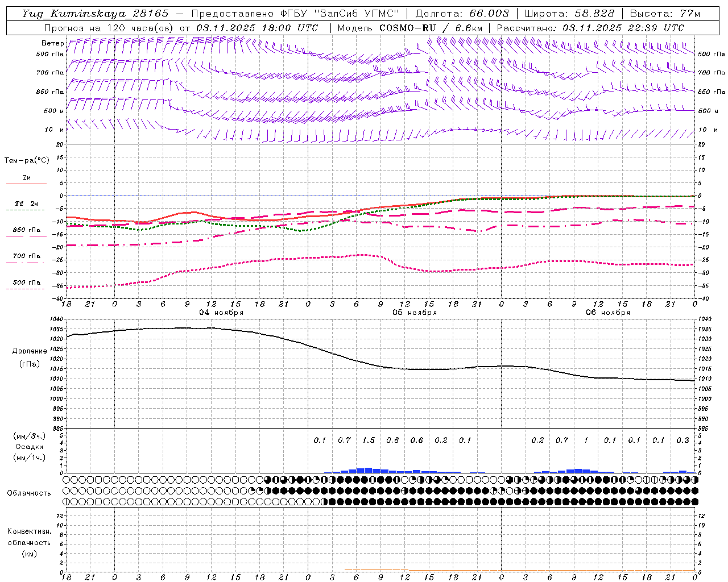Viewport: 728px width, 582px height.
Task: Click the 06 ноября date label
Action: (x=608, y=313)
